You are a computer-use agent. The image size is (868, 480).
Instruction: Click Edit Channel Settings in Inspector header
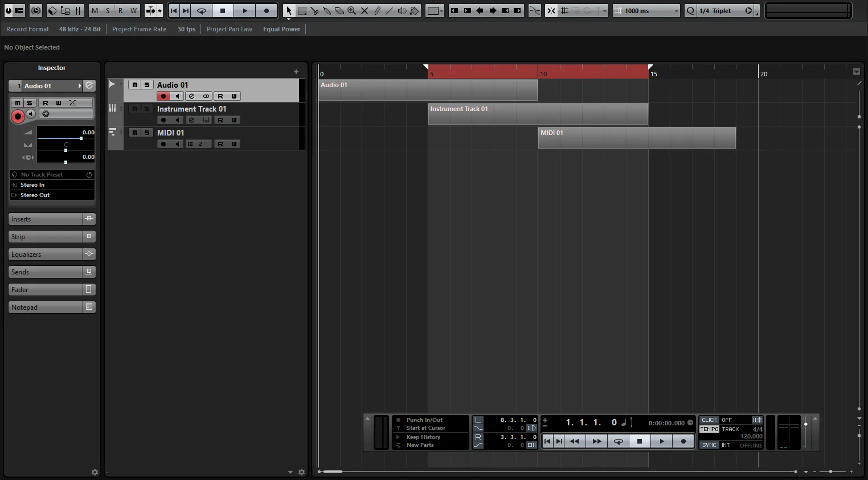89,85
